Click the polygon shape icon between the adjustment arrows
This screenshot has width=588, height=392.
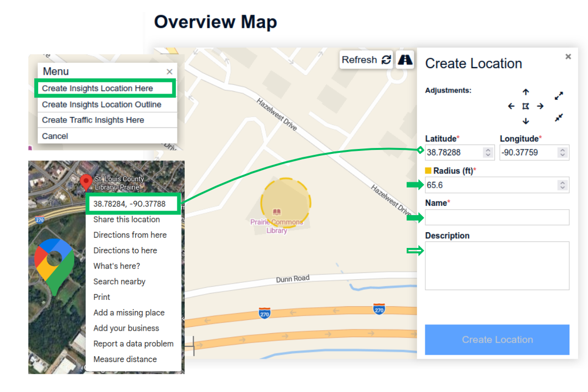click(x=526, y=106)
